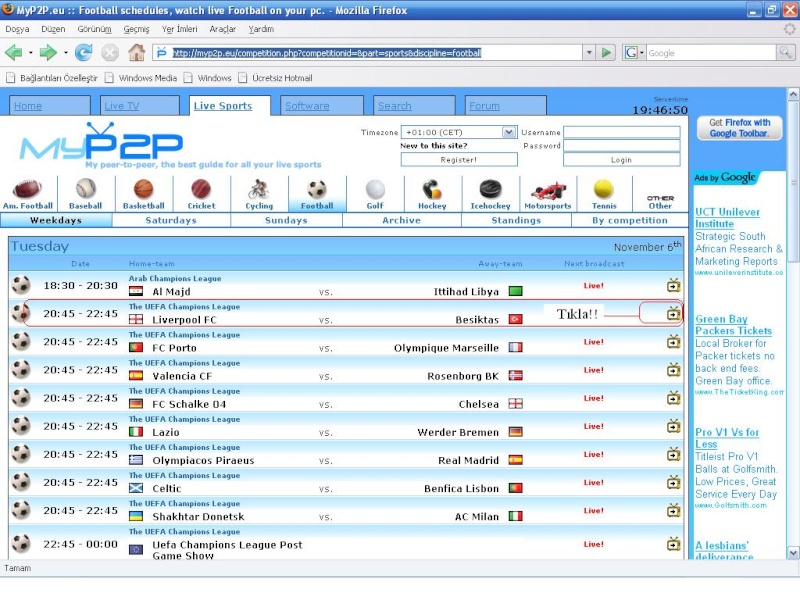The image size is (800, 600).
Task: Click the Firefox Home icon
Action: tap(136, 53)
